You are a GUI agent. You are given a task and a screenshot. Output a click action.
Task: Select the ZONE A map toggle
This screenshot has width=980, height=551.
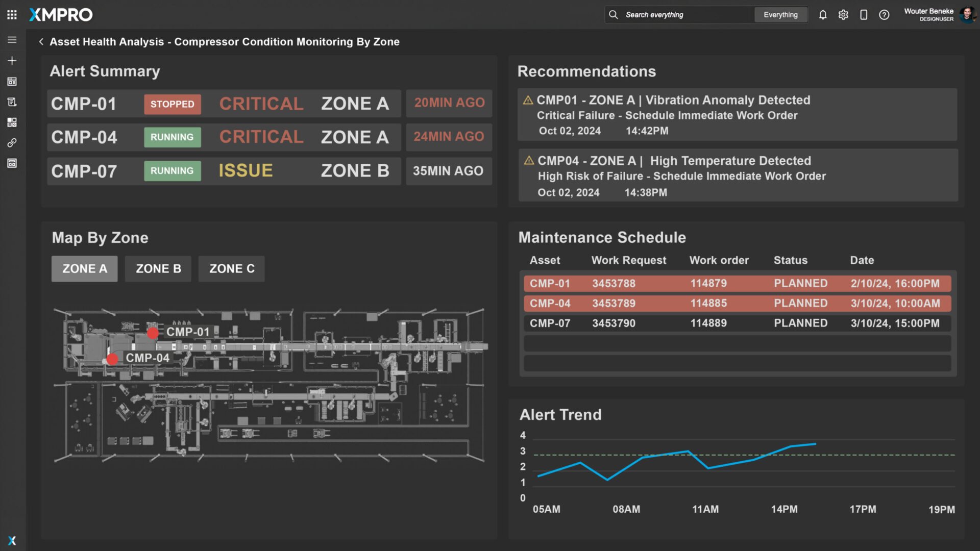[x=85, y=269]
